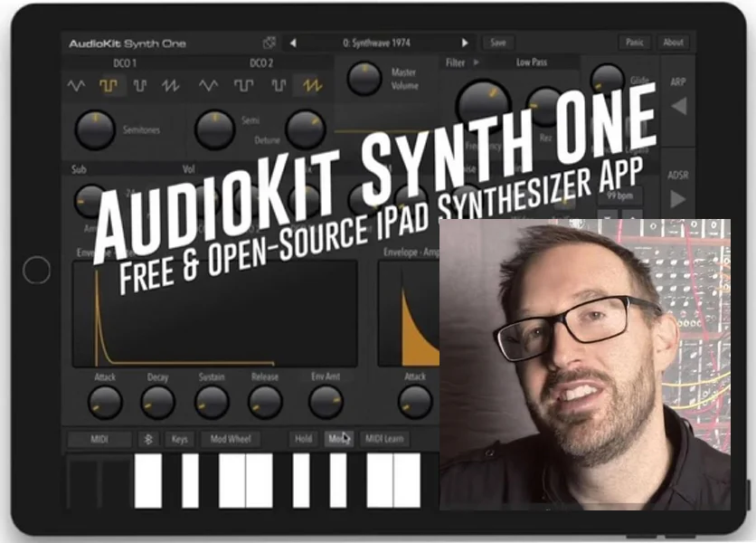
Task: Click the Env Amt knob
Action: point(326,402)
